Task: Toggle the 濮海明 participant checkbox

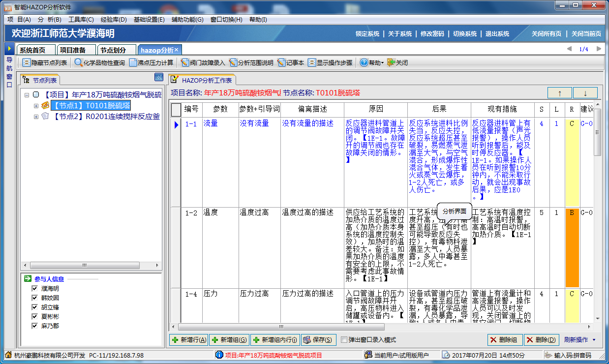Action: pyautogui.click(x=34, y=289)
